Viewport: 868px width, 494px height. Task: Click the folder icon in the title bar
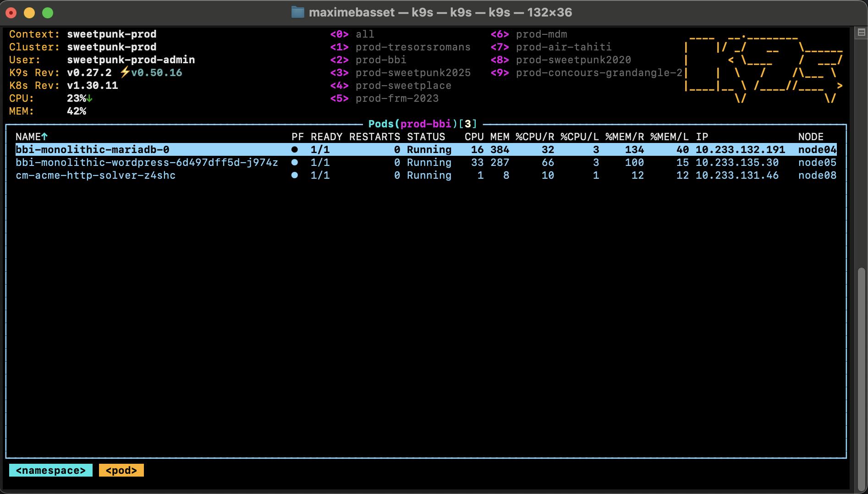(297, 12)
